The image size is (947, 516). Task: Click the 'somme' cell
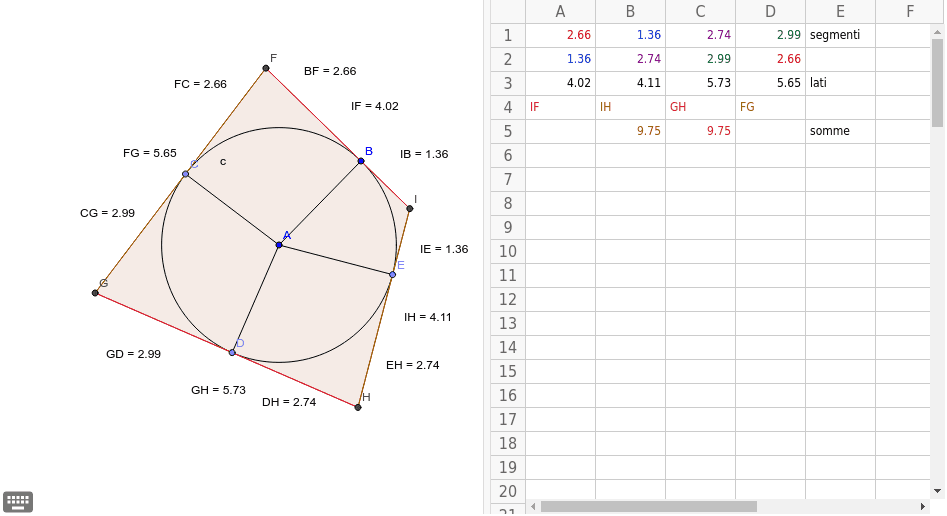tap(841, 131)
